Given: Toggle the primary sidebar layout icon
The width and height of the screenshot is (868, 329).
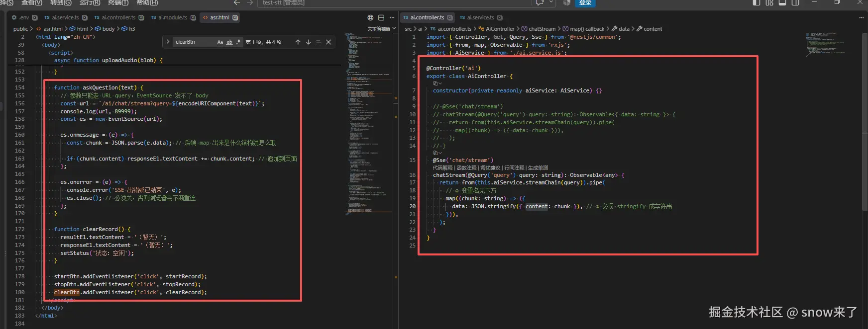Looking at the screenshot, I should tap(757, 2).
